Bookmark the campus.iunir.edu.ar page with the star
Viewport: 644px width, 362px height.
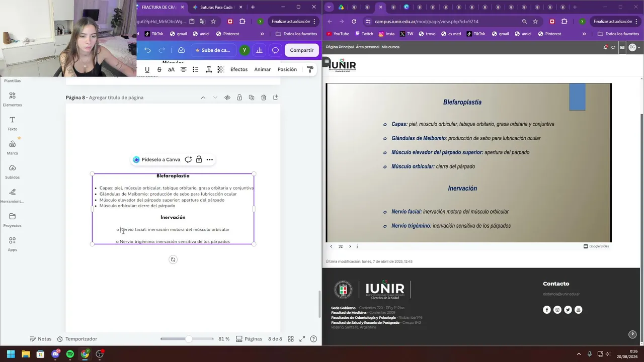point(535,22)
